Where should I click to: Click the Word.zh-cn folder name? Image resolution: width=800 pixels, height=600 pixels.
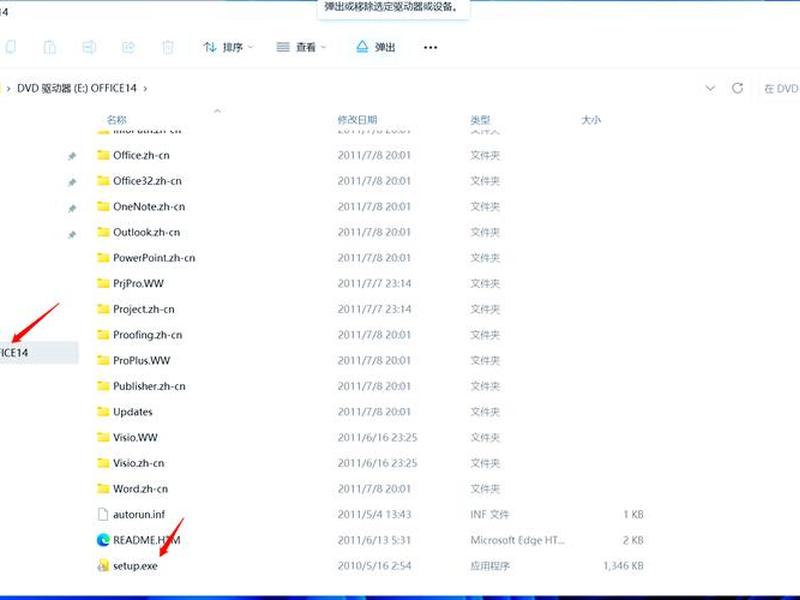tap(140, 489)
